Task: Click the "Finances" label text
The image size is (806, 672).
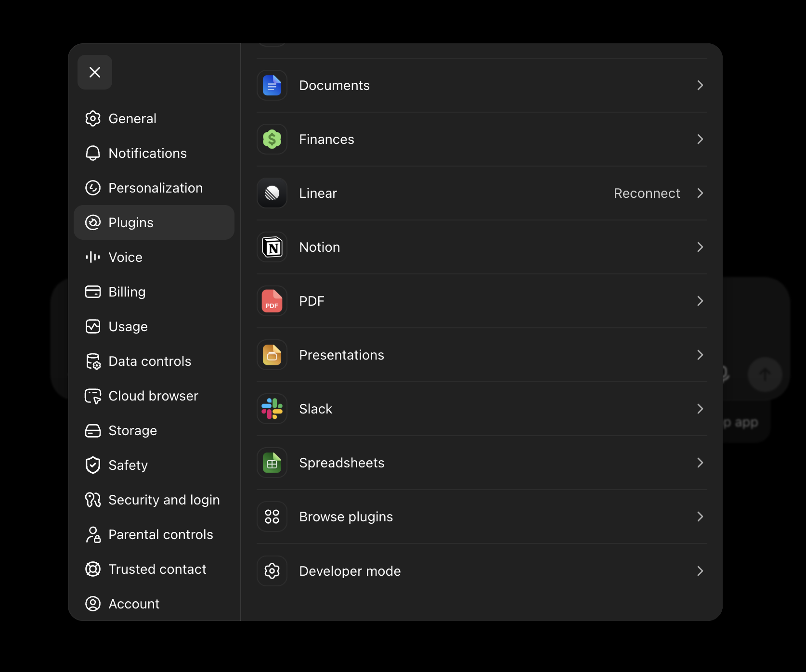Action: click(327, 139)
